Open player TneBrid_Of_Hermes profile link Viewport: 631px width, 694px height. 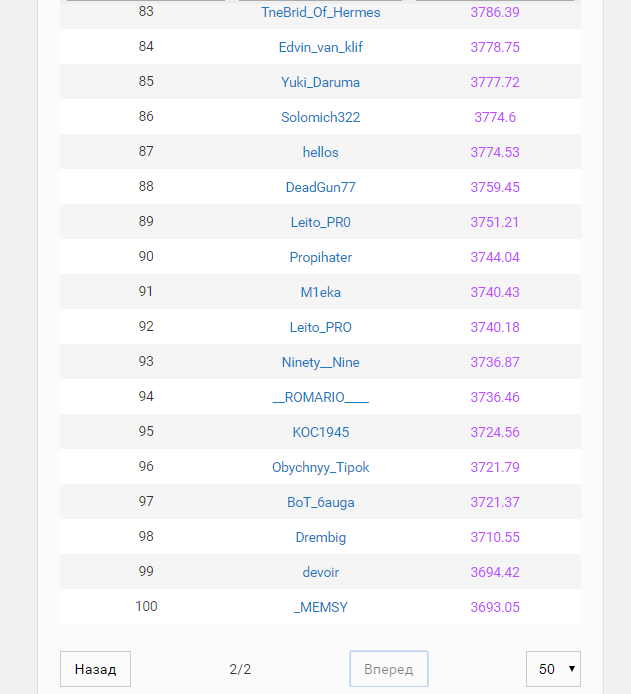pos(320,12)
